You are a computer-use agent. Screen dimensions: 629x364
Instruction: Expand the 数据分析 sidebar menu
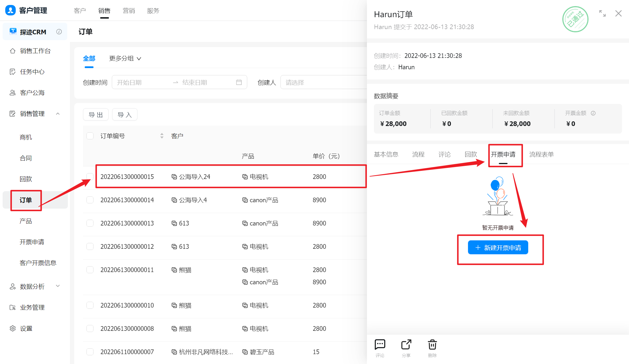pyautogui.click(x=58, y=286)
